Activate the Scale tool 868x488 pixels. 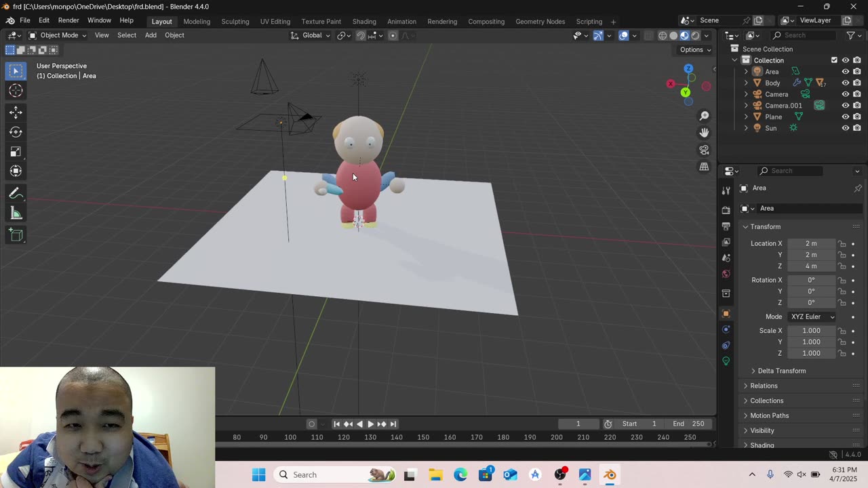[16, 152]
